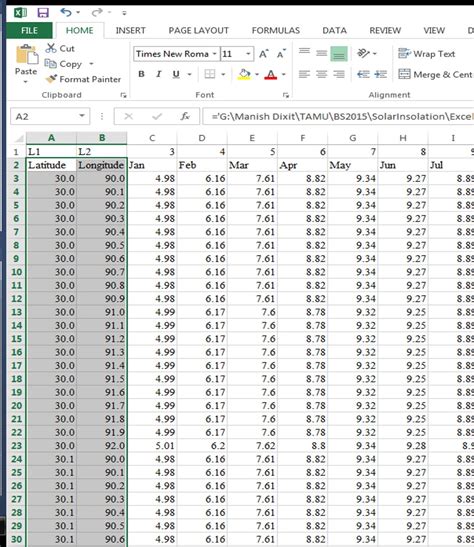The height and width of the screenshot is (547, 474).
Task: Open the Copy dropdown arrow
Action: tap(91, 64)
